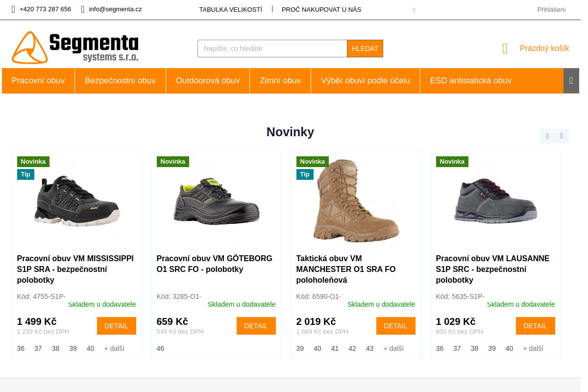The width and height of the screenshot is (588, 392).
Task: Select the ESD antistatická obuv menu
Action: [470, 81]
